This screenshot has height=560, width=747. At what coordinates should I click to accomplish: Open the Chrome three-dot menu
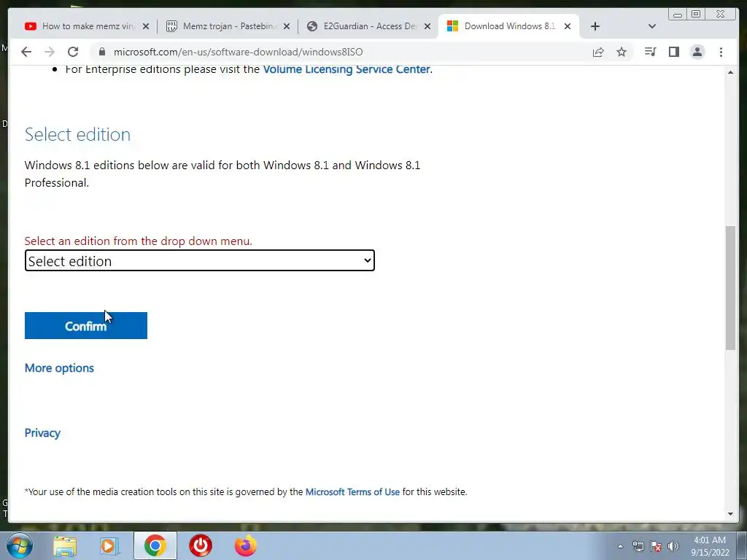721,52
